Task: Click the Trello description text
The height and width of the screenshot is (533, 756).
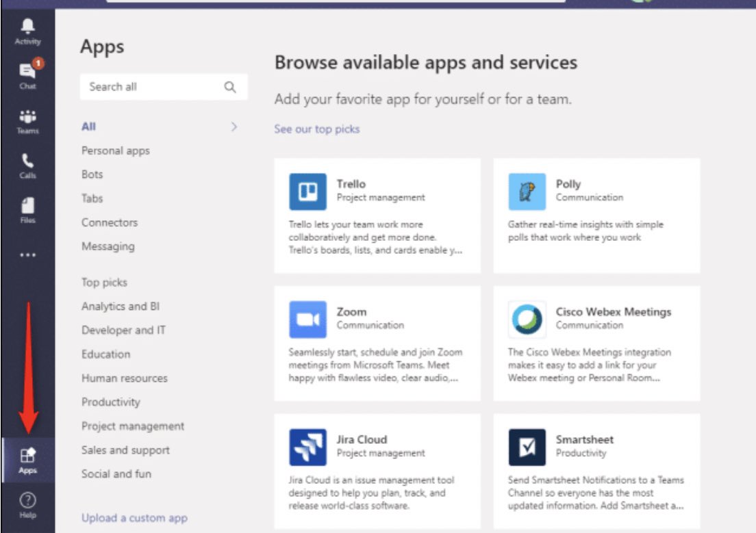Action: click(375, 237)
